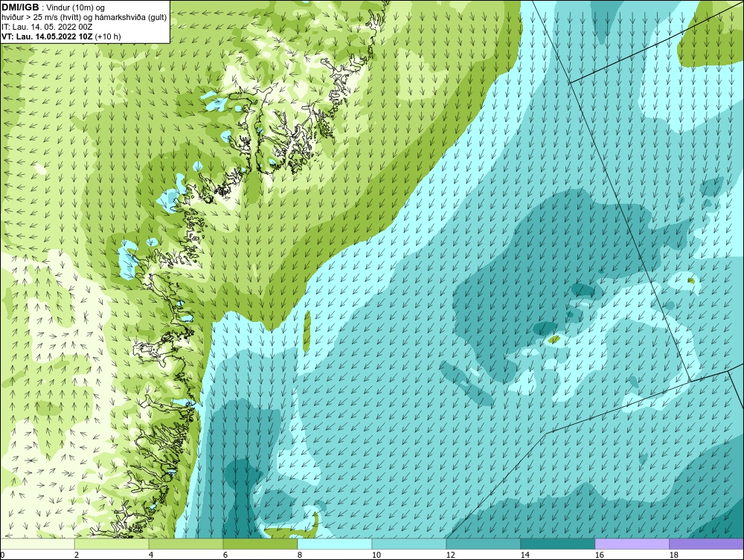Click the 2–4 m/s light green legend swatch
Viewport: 744px width, 560px height.
[112, 544]
